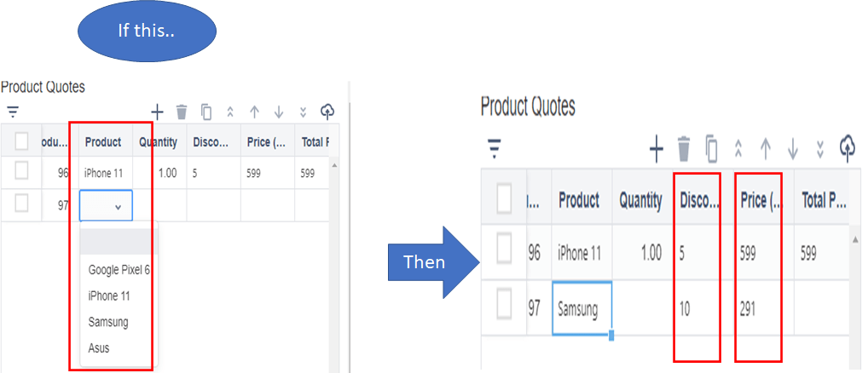Toggle the select-all header checkbox in the 'Then' grid
This screenshot has width=868, height=373.
(x=505, y=199)
